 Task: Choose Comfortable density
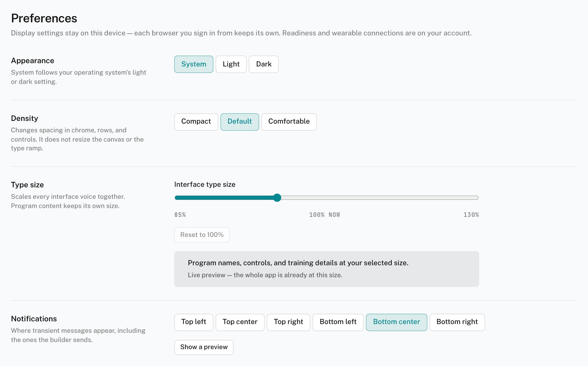click(x=289, y=122)
